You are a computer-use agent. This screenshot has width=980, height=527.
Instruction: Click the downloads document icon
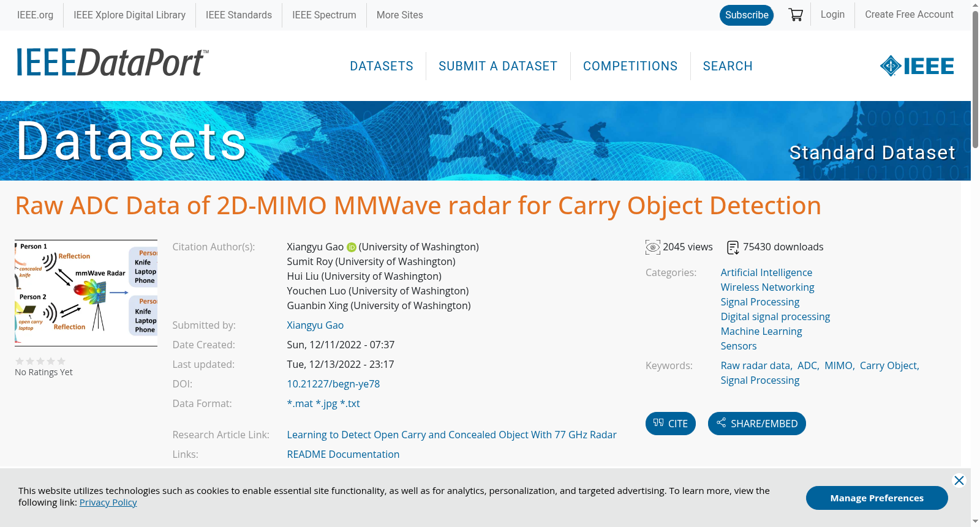(733, 247)
